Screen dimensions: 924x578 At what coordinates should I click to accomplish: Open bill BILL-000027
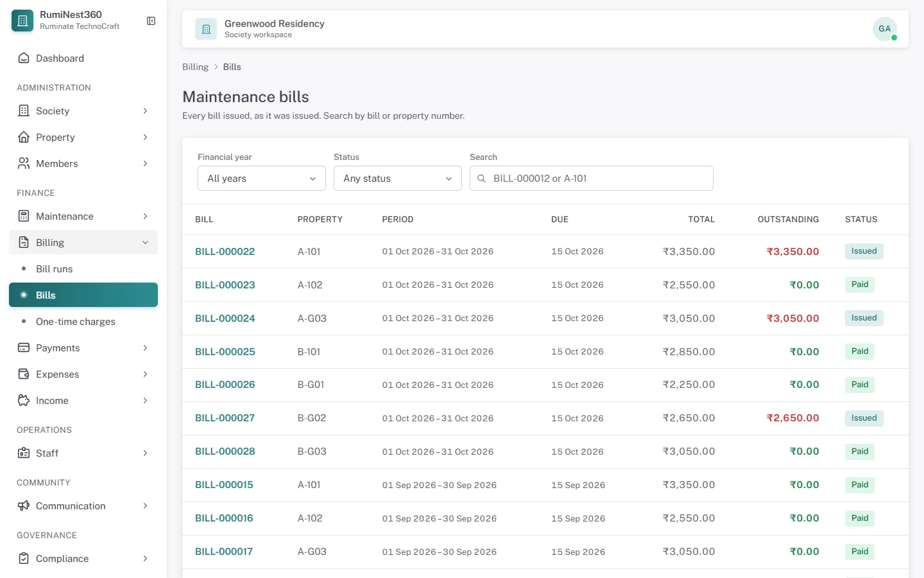click(x=225, y=418)
